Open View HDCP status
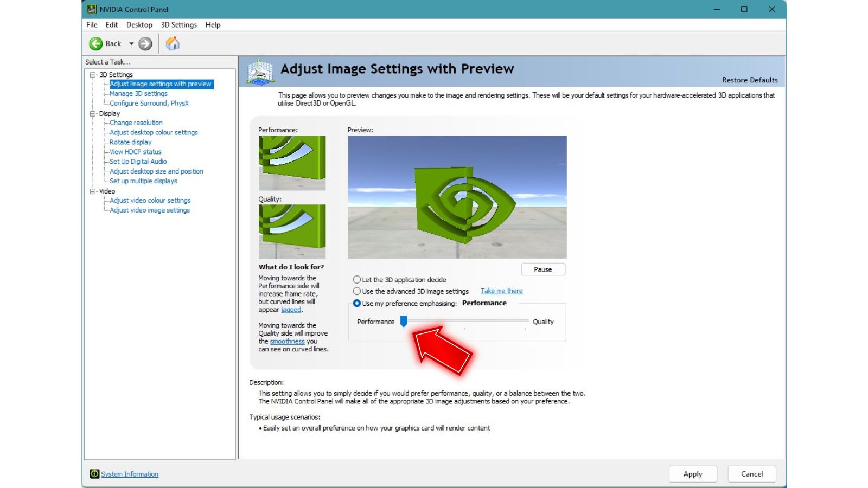Viewport: 868px width, 488px height. coord(136,152)
